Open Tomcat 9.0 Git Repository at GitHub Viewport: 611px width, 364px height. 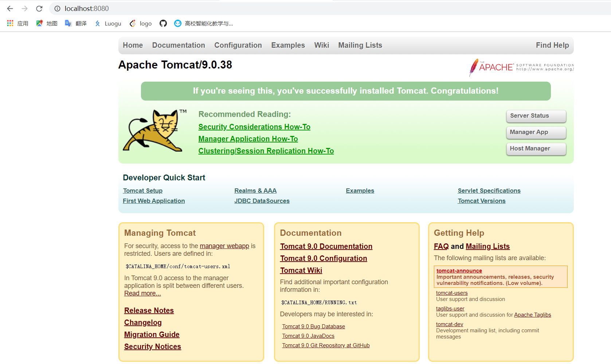click(x=326, y=345)
